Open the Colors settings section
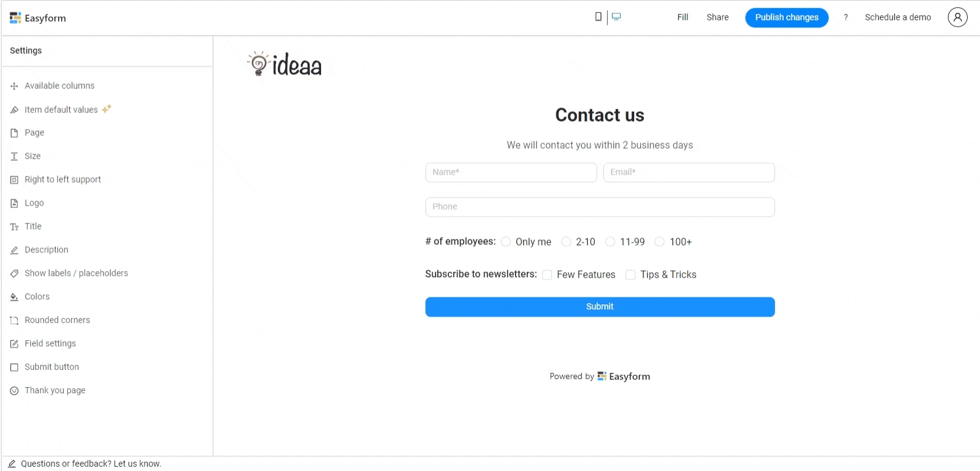 coord(37,297)
